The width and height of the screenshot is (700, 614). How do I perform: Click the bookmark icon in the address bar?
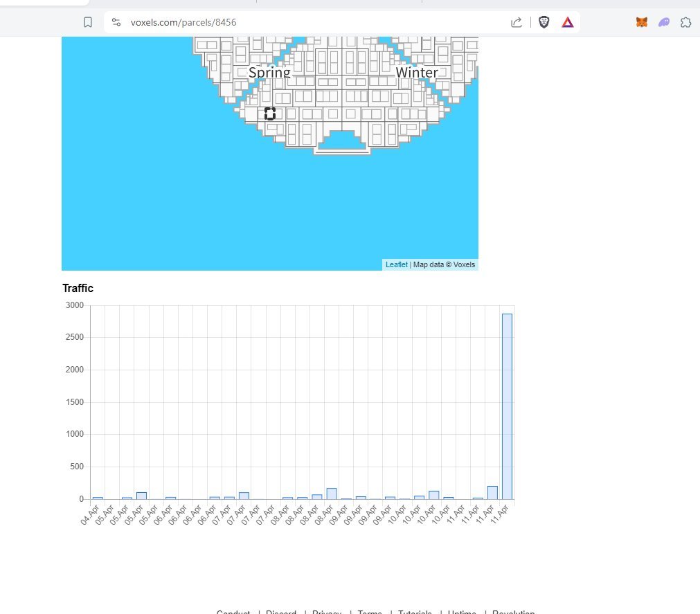tap(88, 22)
